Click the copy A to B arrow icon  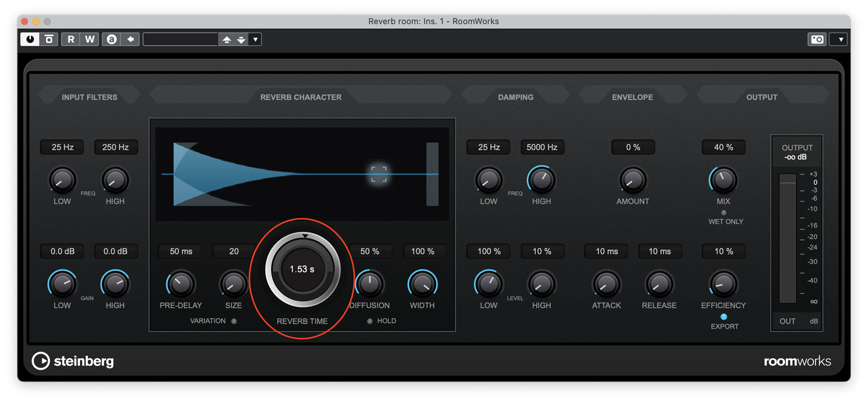(131, 39)
